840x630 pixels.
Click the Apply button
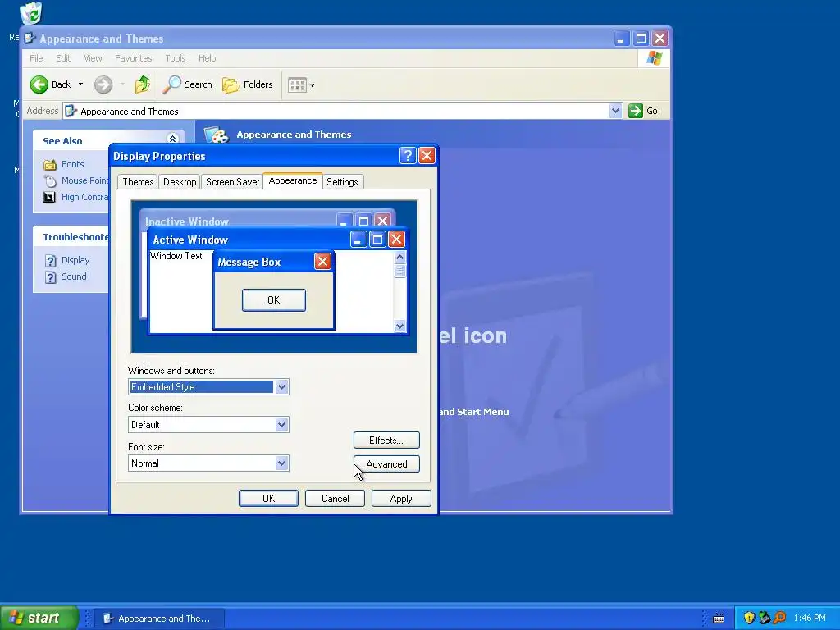click(401, 498)
